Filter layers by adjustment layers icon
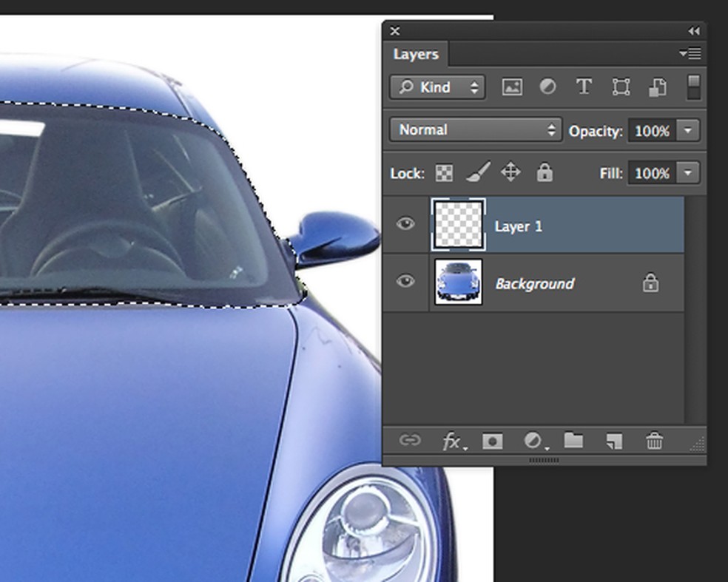728x582 pixels. pyautogui.click(x=547, y=87)
